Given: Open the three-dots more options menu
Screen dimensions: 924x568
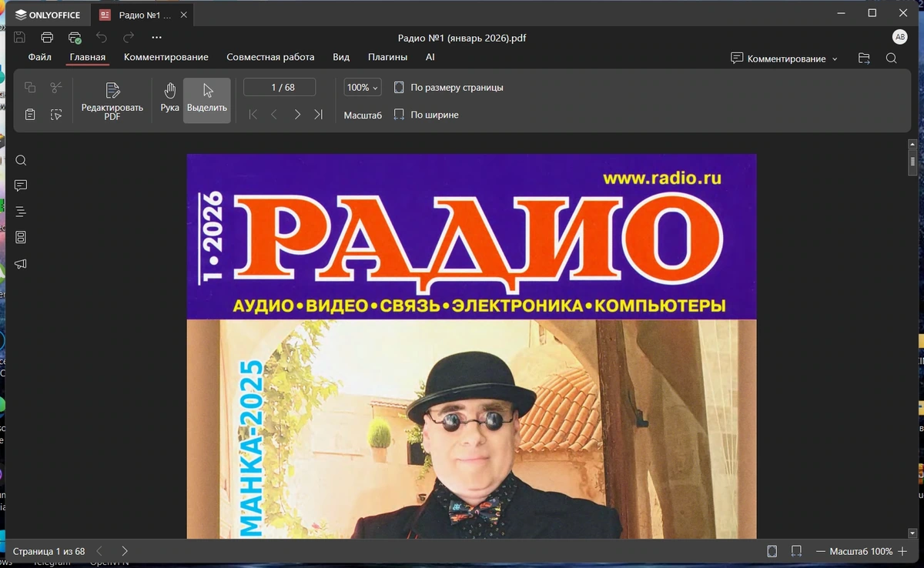Looking at the screenshot, I should click(156, 37).
